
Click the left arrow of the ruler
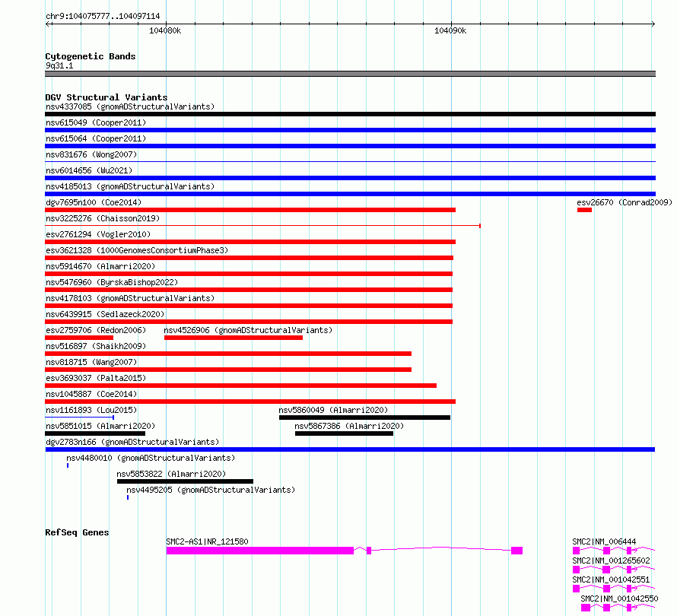(x=47, y=24)
